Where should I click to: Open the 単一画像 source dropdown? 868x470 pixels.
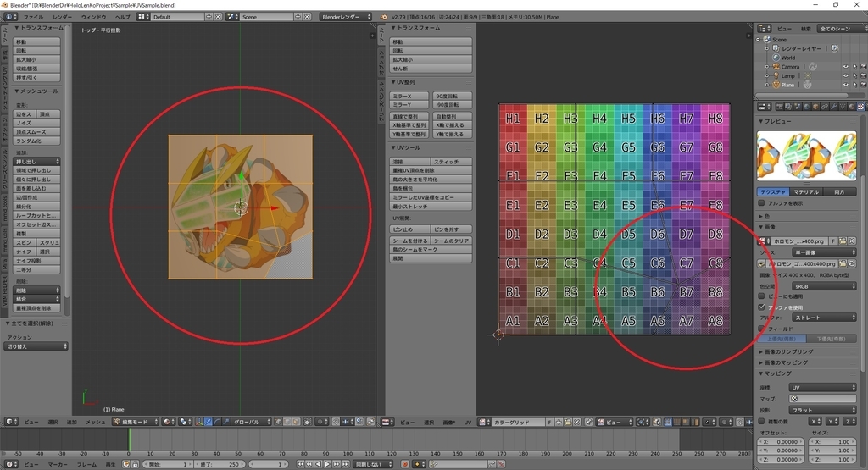coord(824,252)
